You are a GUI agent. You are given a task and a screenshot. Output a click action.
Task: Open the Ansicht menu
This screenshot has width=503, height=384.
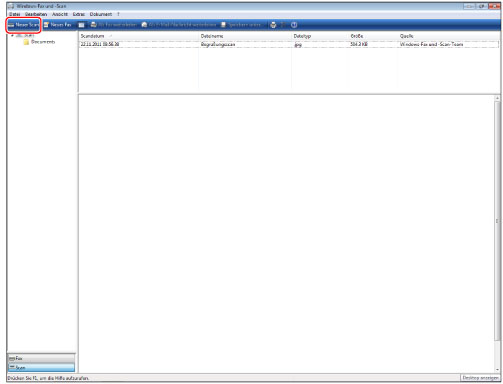click(60, 14)
